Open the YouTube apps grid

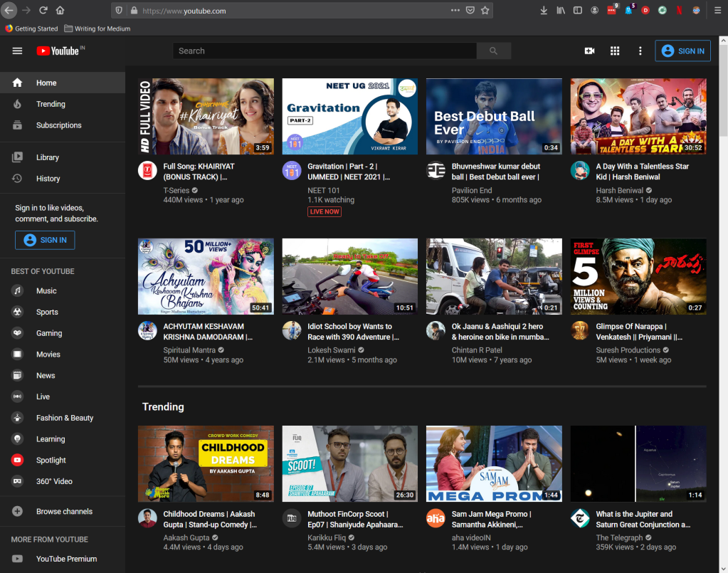tap(615, 51)
